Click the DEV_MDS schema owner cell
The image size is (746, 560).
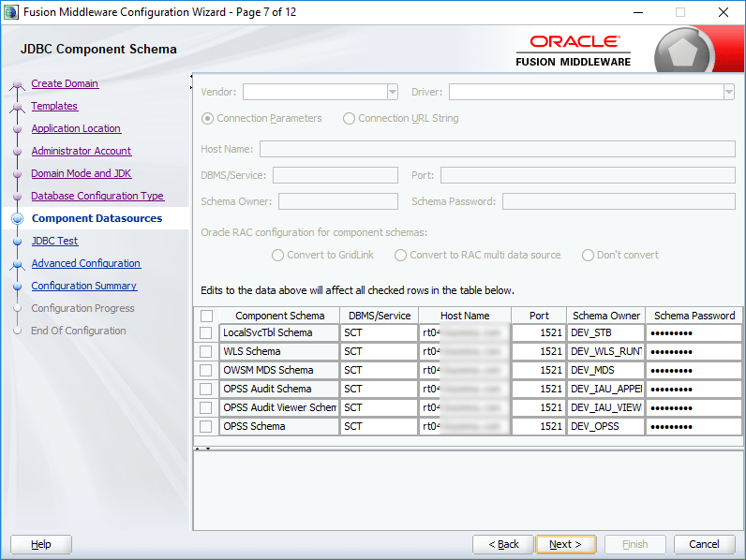point(605,370)
